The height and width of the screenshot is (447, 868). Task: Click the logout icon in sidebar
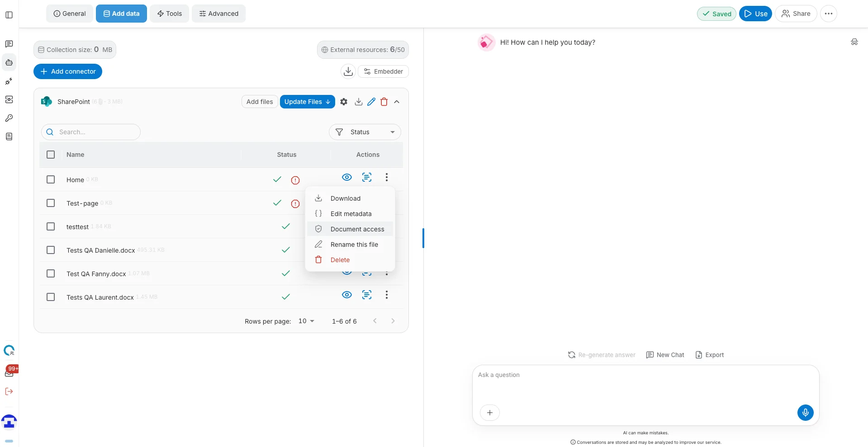coord(9,391)
